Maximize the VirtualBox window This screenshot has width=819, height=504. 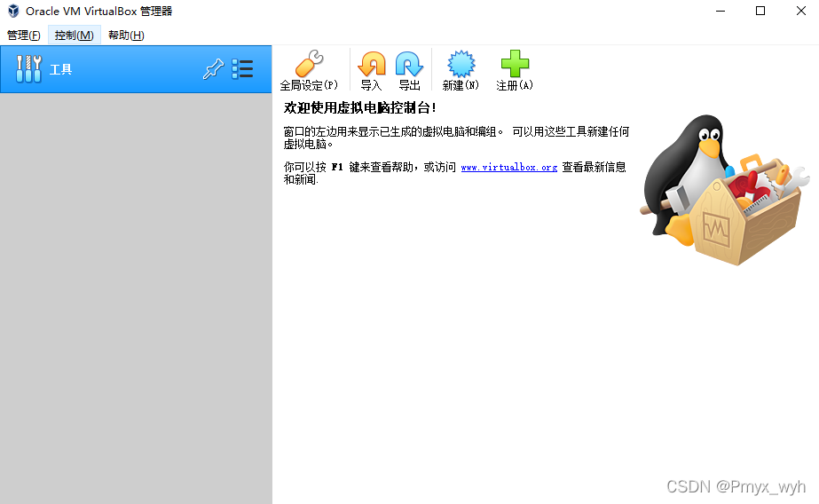[760, 11]
